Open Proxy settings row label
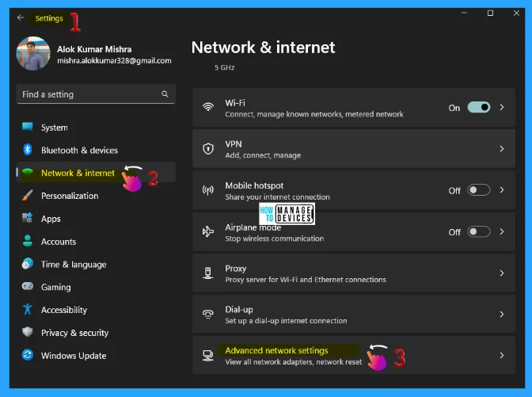 pos(235,269)
